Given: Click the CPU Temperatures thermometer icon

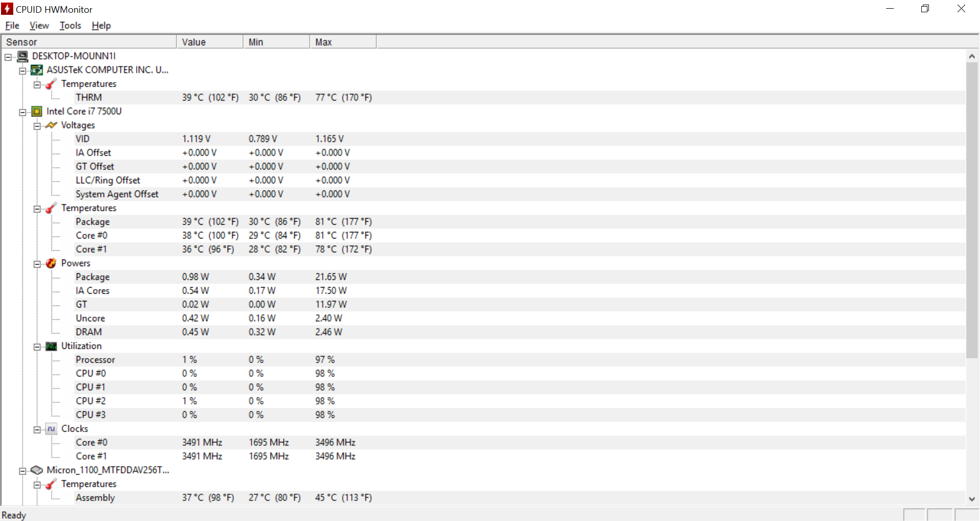Looking at the screenshot, I should (51, 208).
